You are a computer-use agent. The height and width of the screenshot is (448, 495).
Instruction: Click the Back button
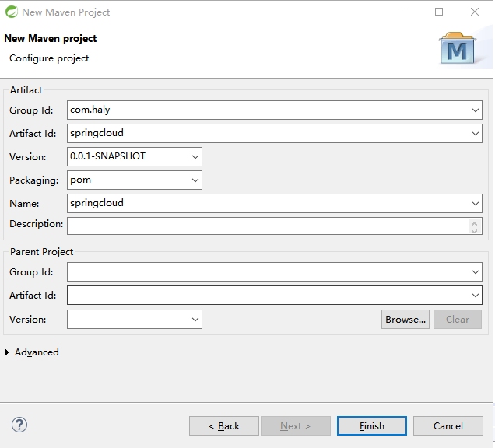tap(224, 426)
